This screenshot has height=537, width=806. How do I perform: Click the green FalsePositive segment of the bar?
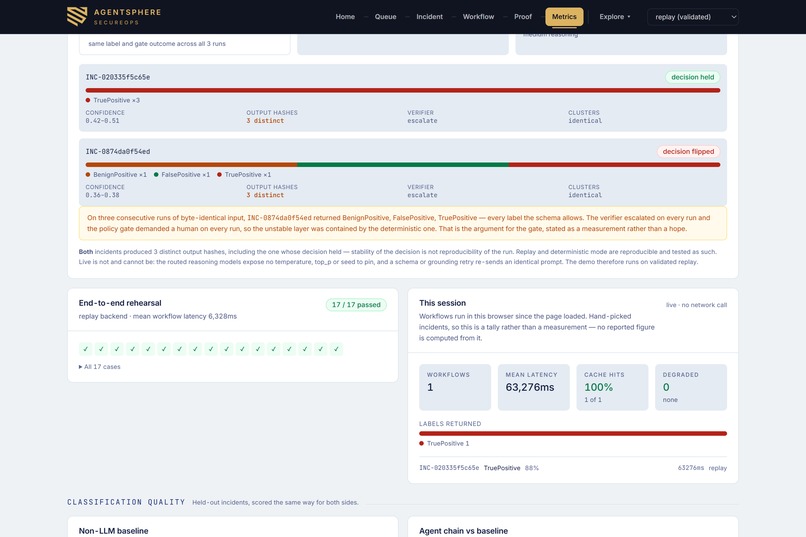(x=402, y=165)
